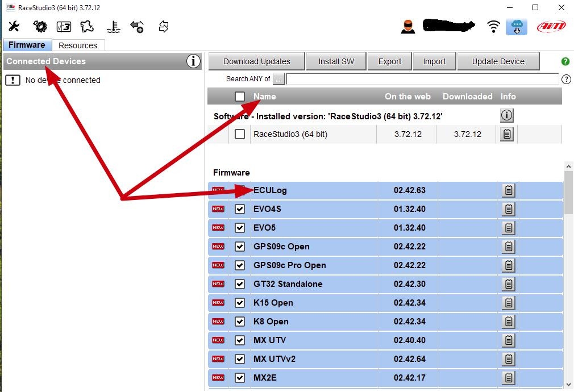Viewport: 574px width, 392px height.
Task: Click into the firmware search field
Action: coord(423,79)
